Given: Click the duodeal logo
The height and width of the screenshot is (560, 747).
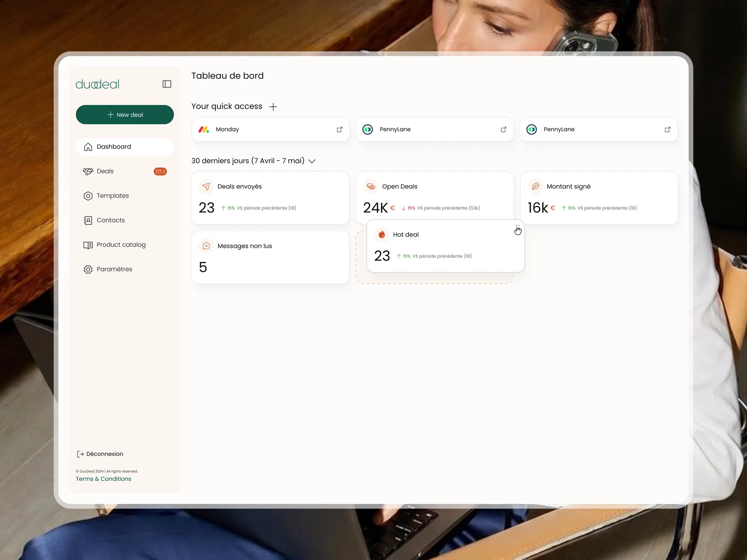Looking at the screenshot, I should click(x=97, y=84).
